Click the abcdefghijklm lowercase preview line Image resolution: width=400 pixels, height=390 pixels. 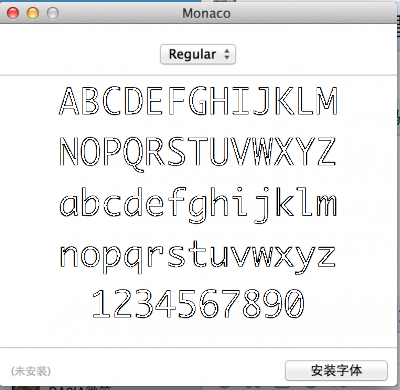point(198,204)
